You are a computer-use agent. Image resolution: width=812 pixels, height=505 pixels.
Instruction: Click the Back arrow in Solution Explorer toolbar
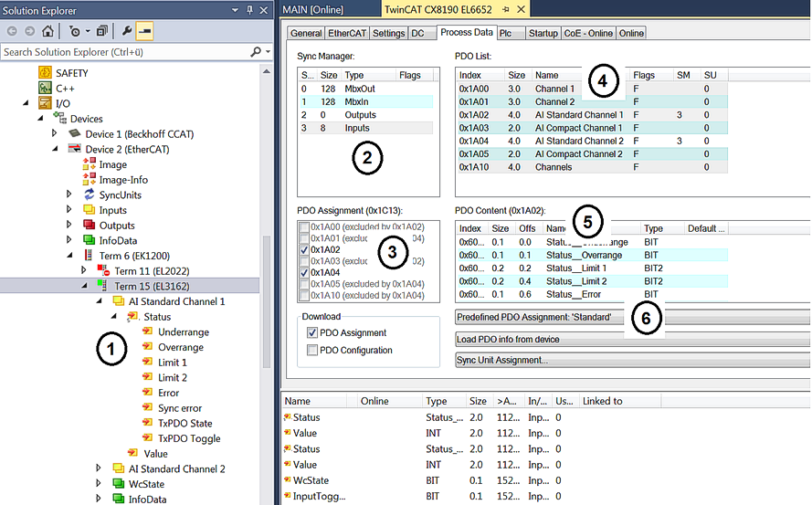(12, 31)
